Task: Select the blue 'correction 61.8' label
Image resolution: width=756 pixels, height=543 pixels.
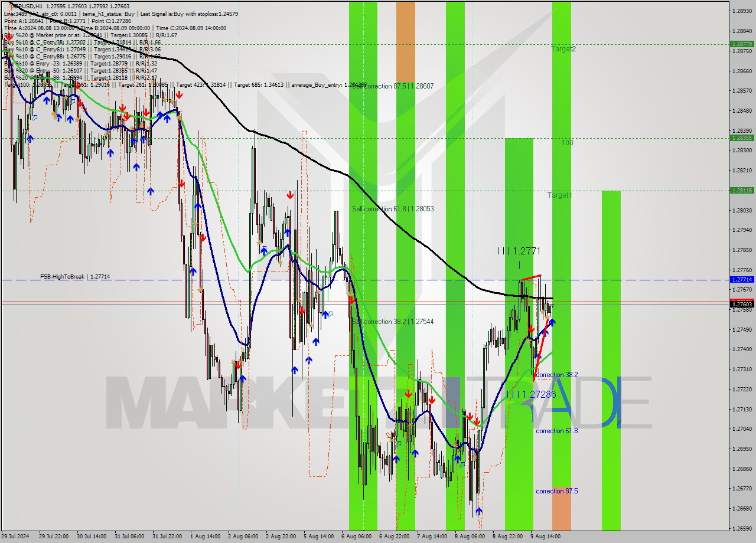Action: [557, 431]
